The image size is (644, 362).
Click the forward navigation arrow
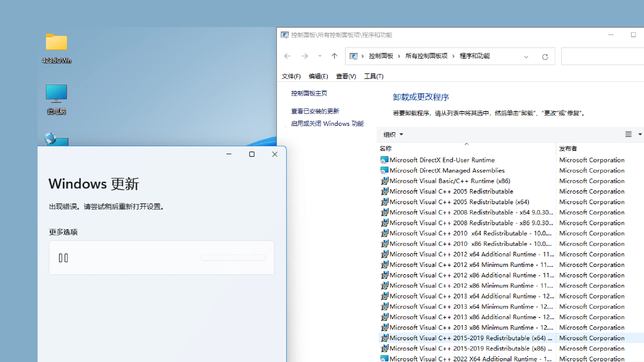(x=305, y=56)
